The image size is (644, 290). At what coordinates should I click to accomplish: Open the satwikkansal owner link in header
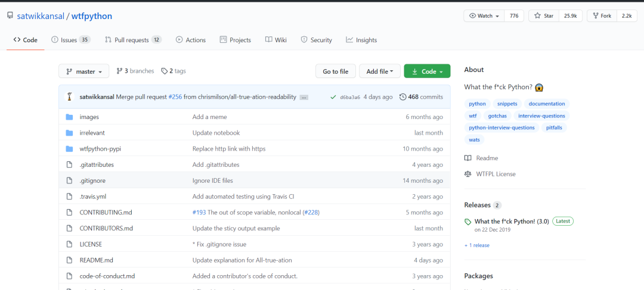[41, 17]
